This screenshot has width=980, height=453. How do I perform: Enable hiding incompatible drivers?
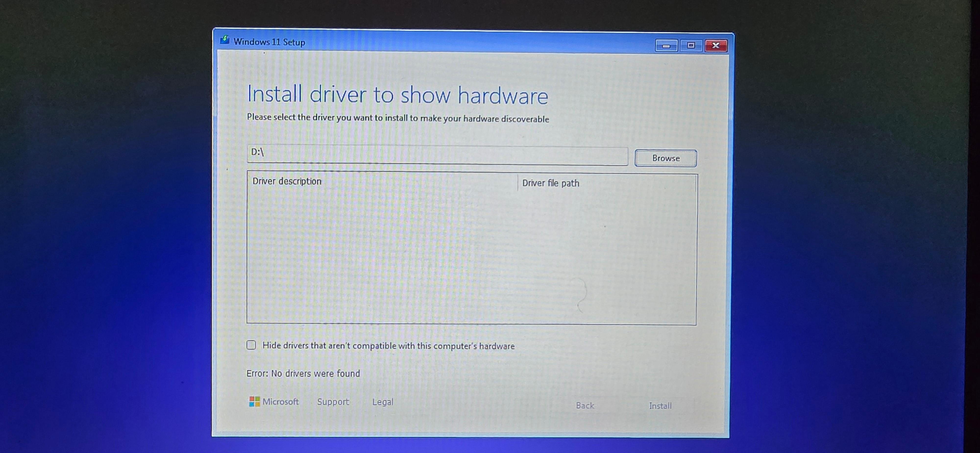point(251,345)
